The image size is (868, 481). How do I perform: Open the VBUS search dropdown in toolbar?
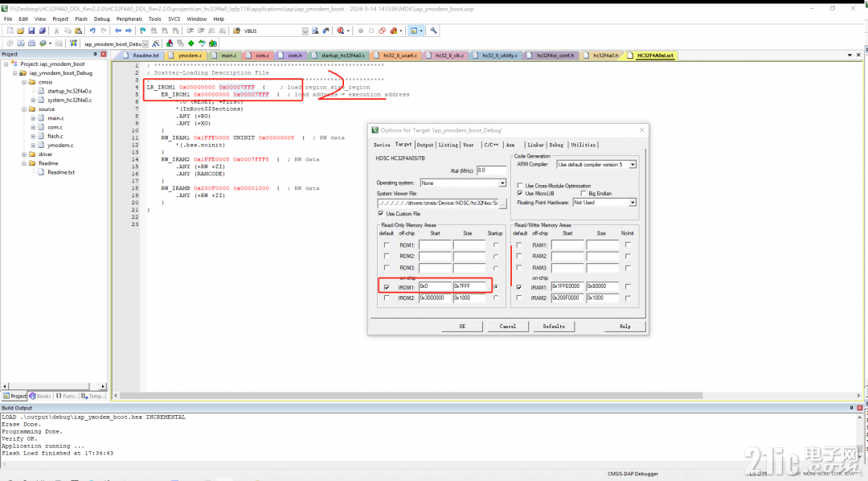(x=305, y=31)
